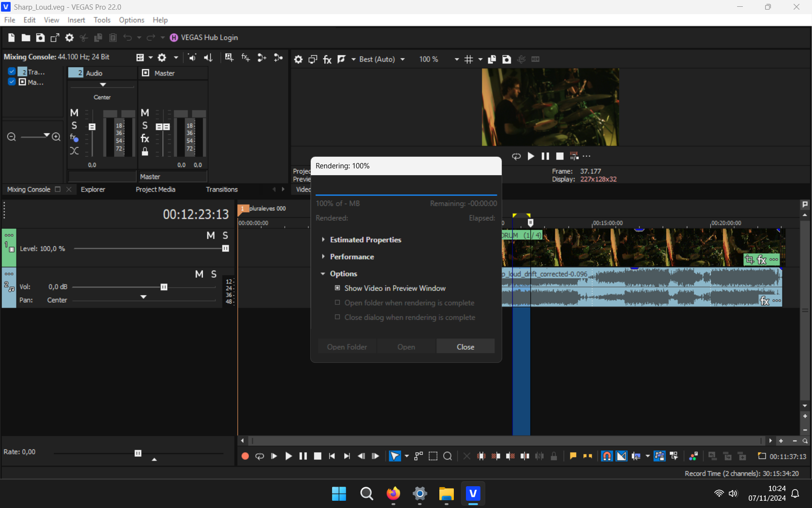Expand the Estimated Properties section

coord(323,240)
